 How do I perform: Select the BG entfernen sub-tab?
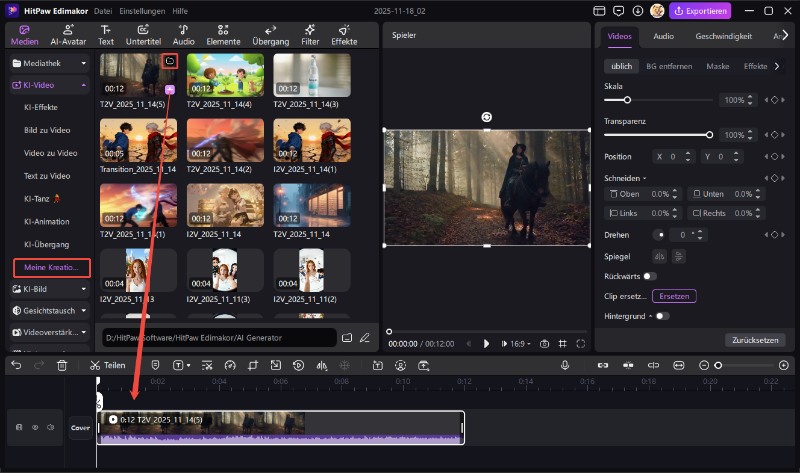click(669, 66)
